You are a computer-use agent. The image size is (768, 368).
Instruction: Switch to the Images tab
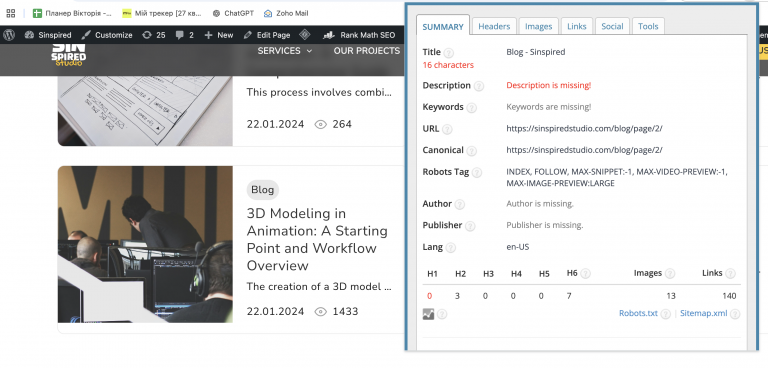(539, 26)
